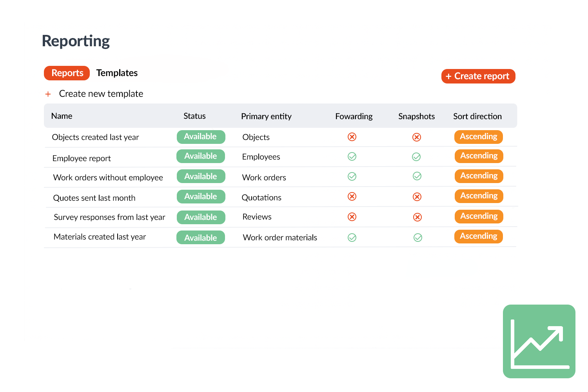Click the green trend chart icon

point(539,341)
